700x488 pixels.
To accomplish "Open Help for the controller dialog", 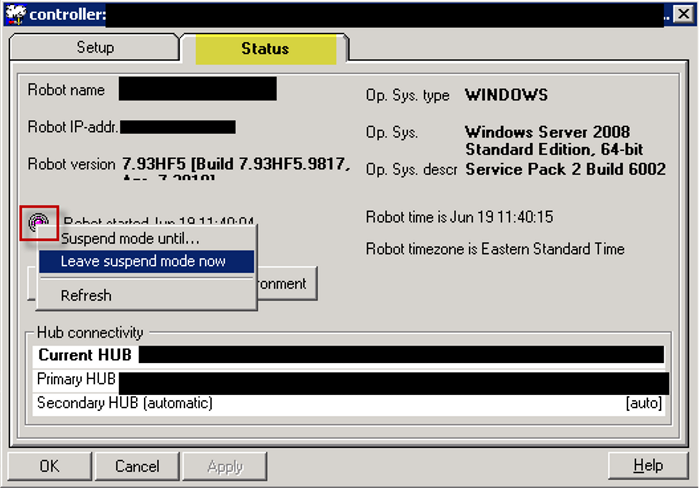I will point(647,466).
